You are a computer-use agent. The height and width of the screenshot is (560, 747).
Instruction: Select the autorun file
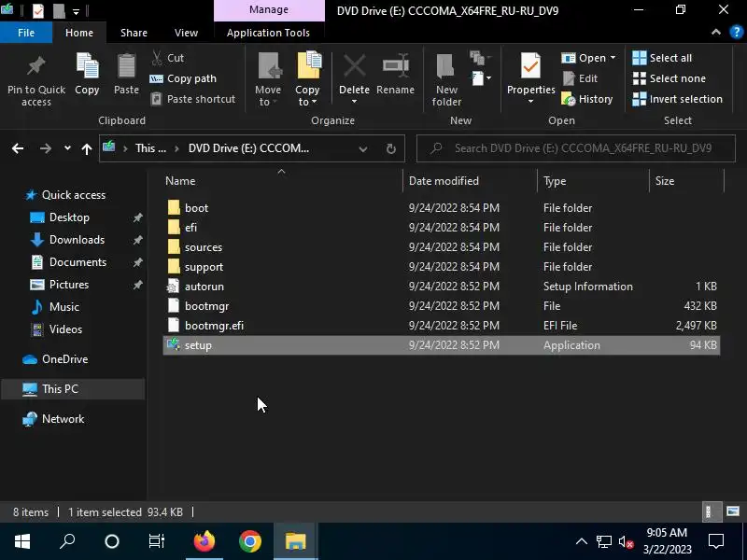click(441, 287)
